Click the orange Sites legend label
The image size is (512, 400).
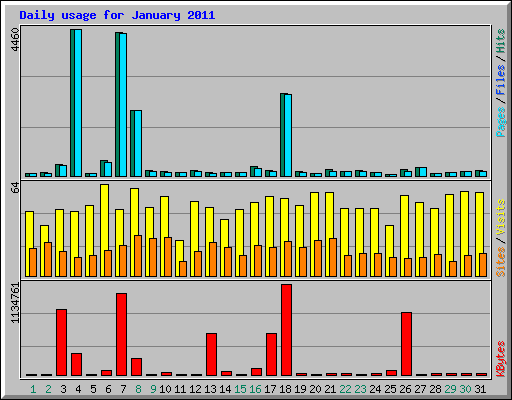click(x=501, y=262)
